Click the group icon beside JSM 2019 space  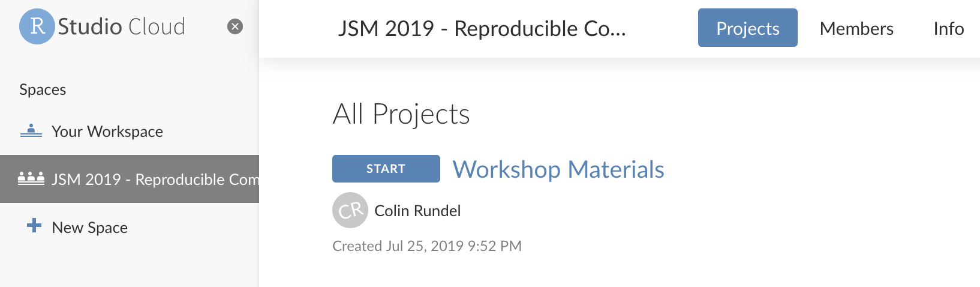tap(31, 178)
